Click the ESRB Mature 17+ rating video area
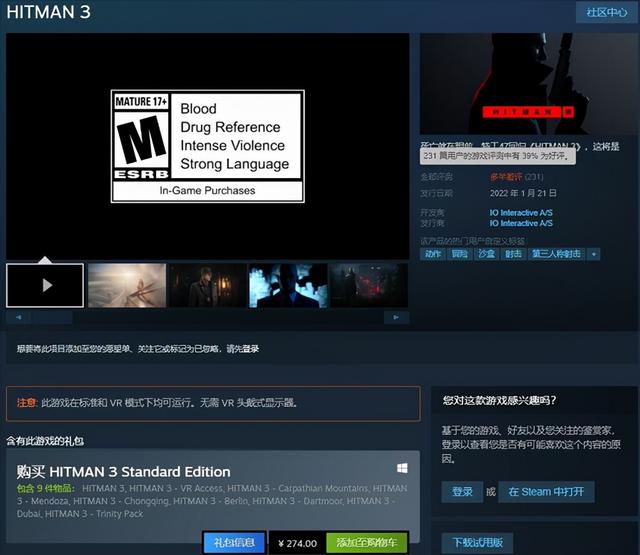The height and width of the screenshot is (555, 640). coord(208,146)
